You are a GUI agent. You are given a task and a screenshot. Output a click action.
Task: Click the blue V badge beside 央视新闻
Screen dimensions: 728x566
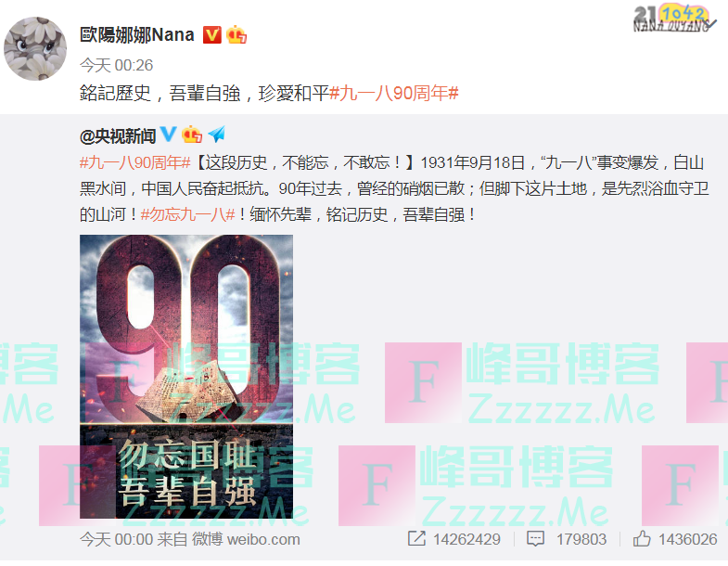point(168,135)
